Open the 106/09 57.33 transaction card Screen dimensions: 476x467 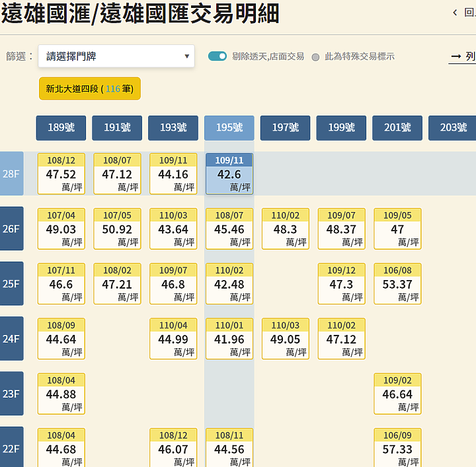point(398,448)
